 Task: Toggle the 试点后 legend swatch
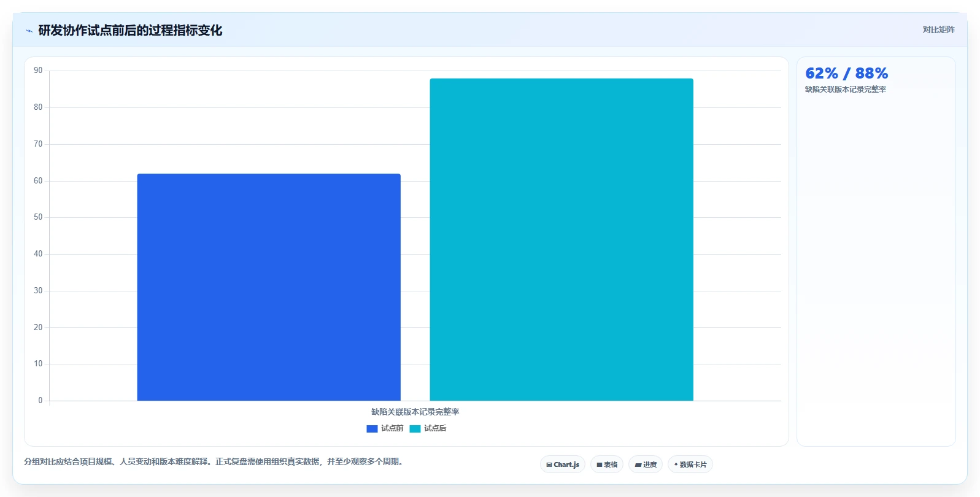tap(415, 429)
